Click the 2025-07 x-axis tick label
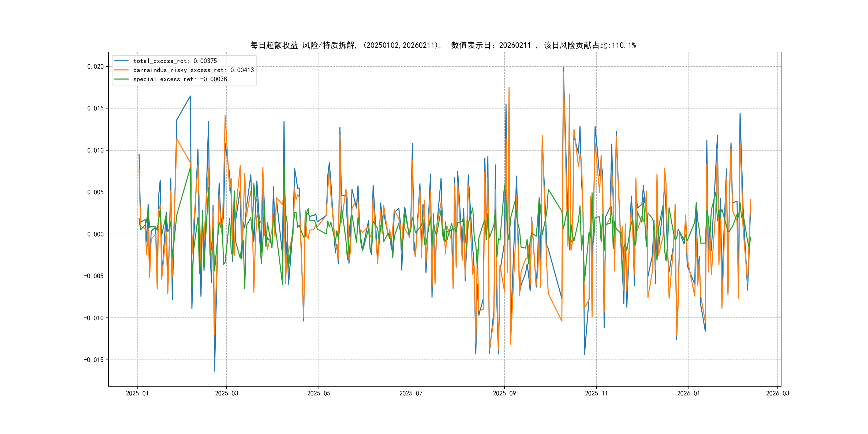 pos(411,393)
